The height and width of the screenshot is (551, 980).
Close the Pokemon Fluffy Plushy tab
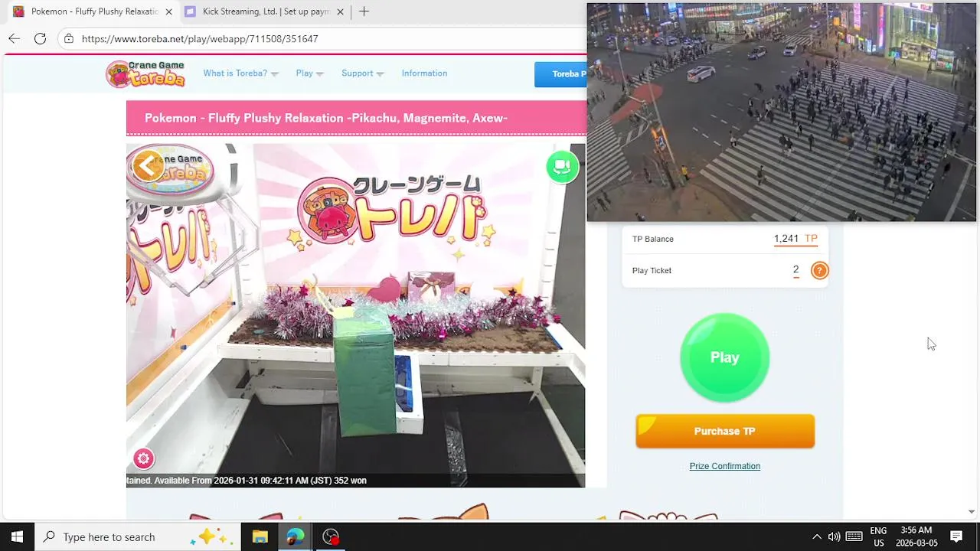tap(168, 11)
